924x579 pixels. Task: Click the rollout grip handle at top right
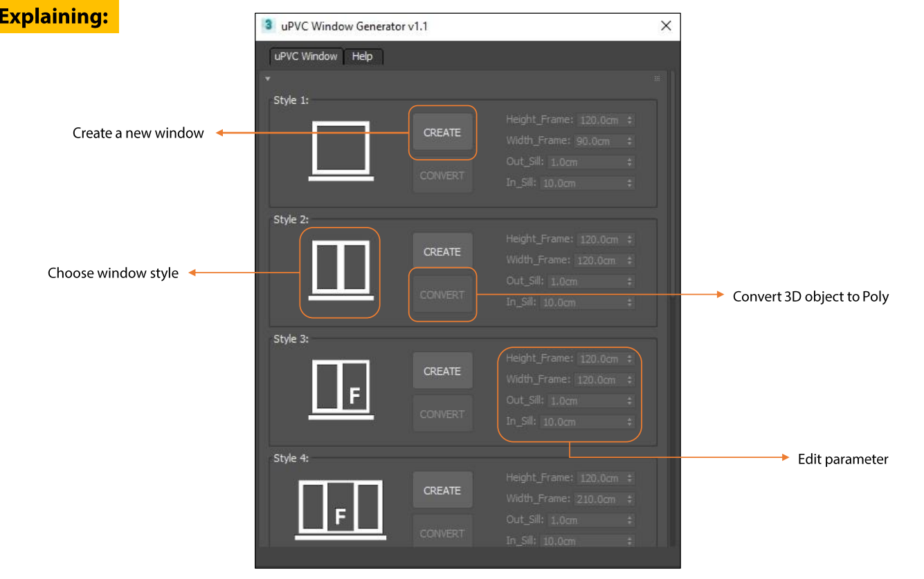point(657,79)
